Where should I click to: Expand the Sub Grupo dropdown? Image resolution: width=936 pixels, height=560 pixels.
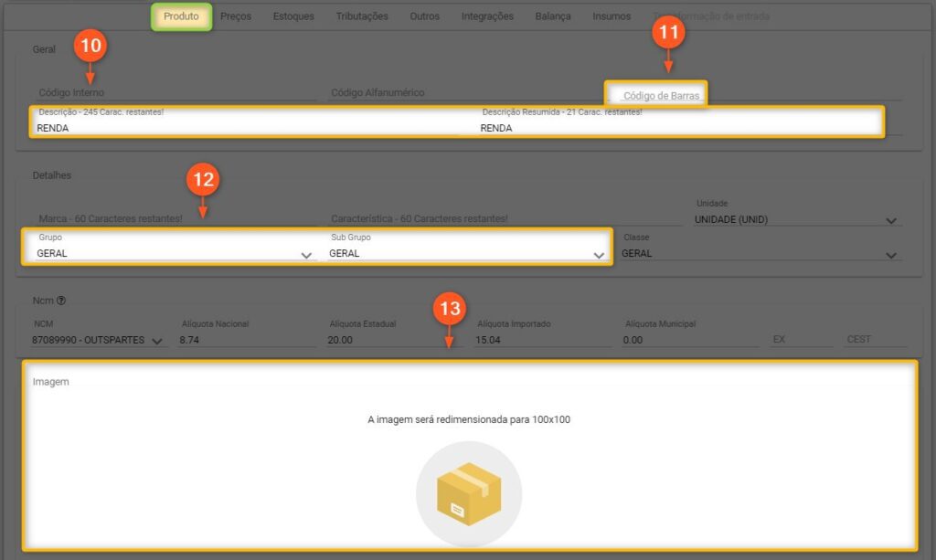(x=599, y=256)
